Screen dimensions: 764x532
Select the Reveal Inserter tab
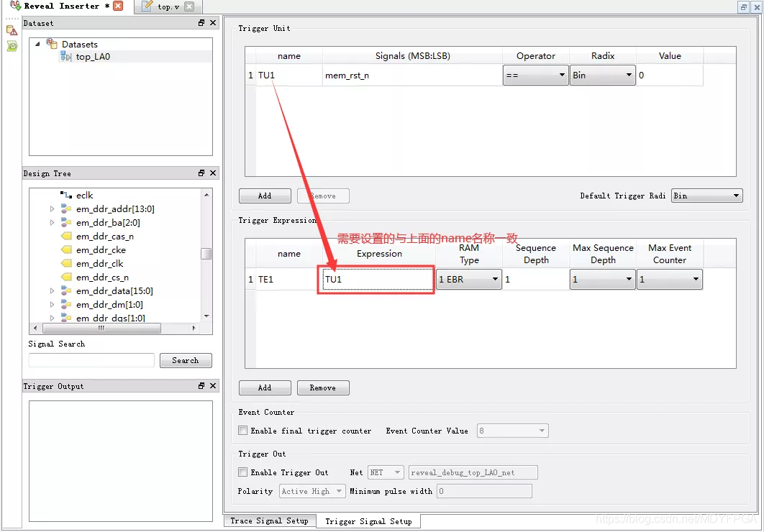point(61,6)
